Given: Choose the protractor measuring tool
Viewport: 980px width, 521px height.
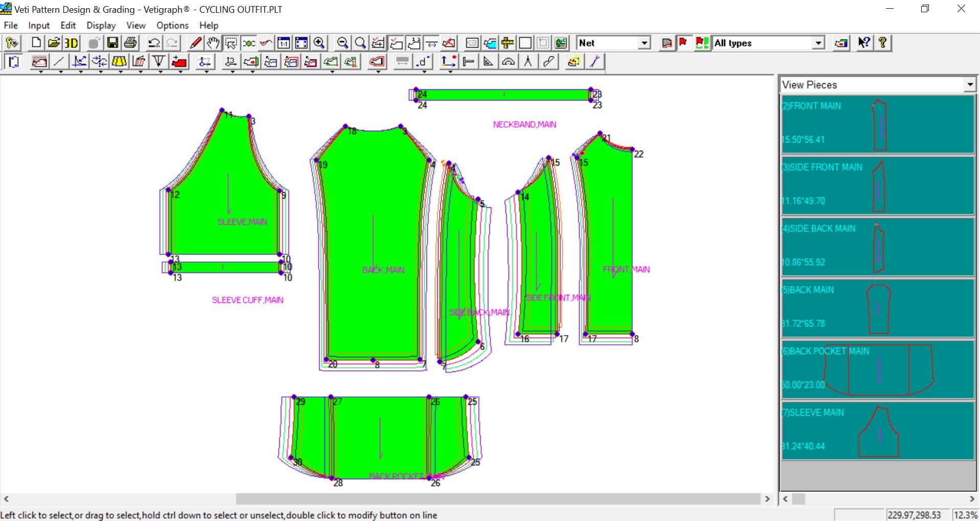Looking at the screenshot, I should [508, 61].
